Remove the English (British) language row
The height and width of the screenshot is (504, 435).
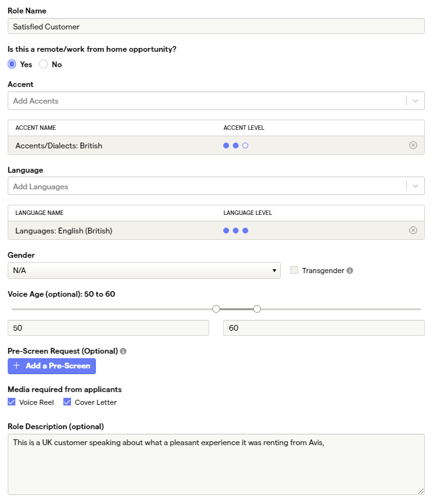click(x=413, y=230)
